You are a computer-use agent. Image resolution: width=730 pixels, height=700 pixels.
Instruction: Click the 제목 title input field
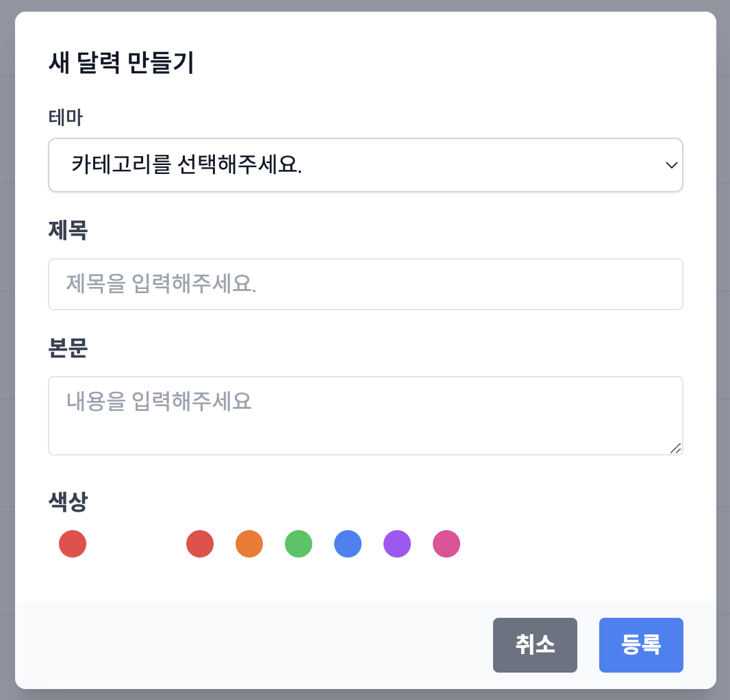click(x=365, y=284)
